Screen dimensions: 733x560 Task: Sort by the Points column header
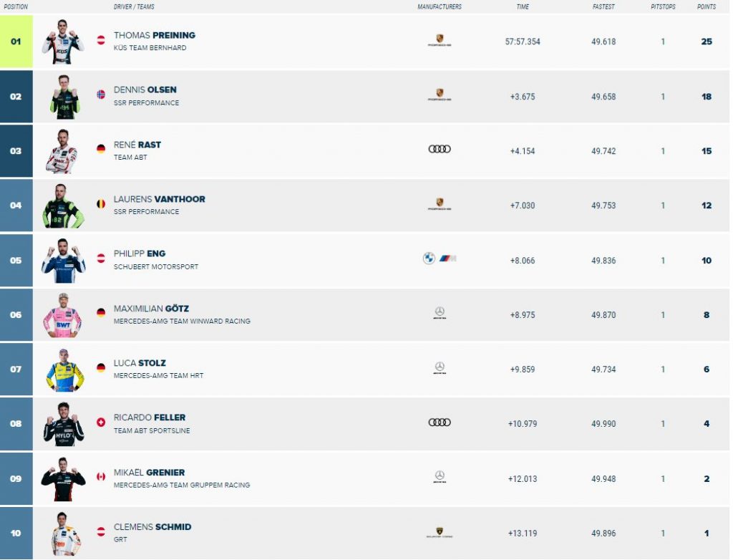[x=707, y=6]
